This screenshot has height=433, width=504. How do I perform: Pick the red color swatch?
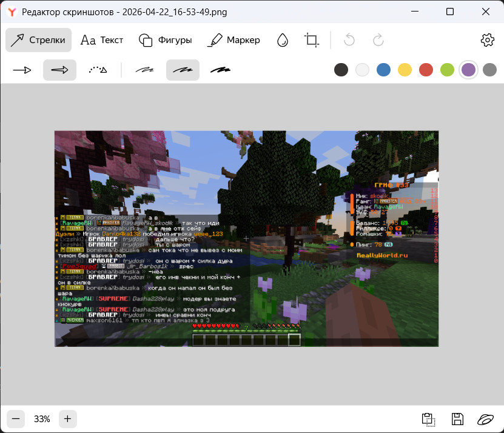(426, 70)
